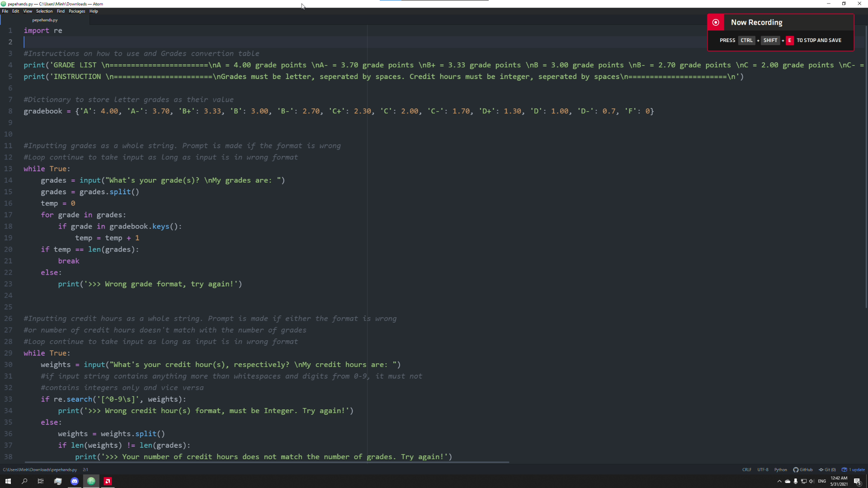Open the Git (0) status indicator

[827, 469]
